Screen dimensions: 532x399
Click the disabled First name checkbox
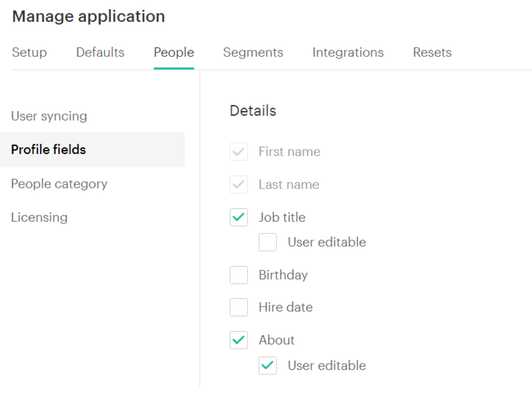coord(239,152)
